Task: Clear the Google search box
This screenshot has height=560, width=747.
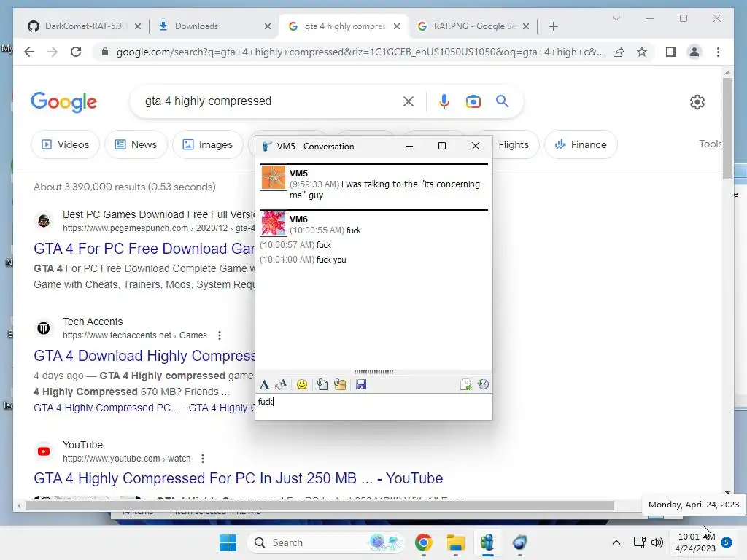Action: pos(409,101)
